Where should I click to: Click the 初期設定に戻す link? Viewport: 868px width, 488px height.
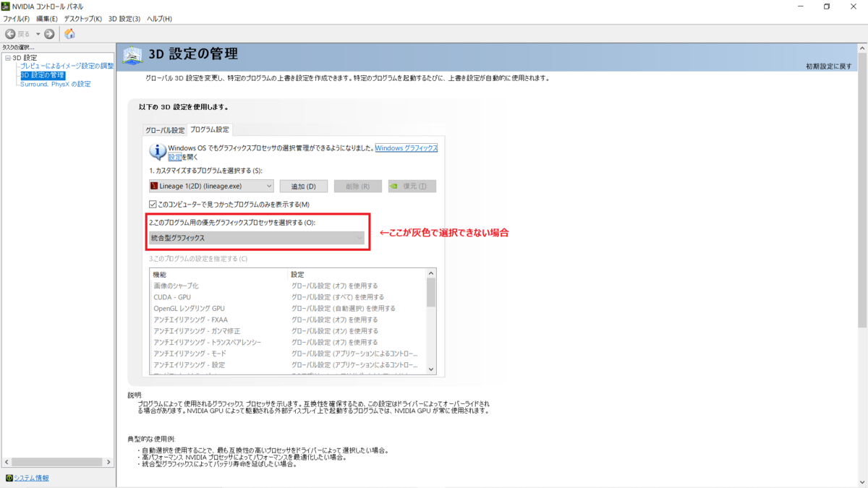point(829,67)
